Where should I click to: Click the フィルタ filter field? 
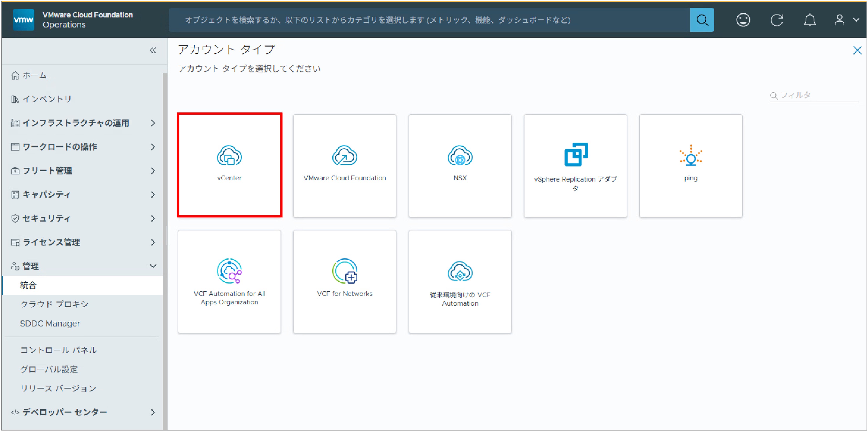[814, 95]
